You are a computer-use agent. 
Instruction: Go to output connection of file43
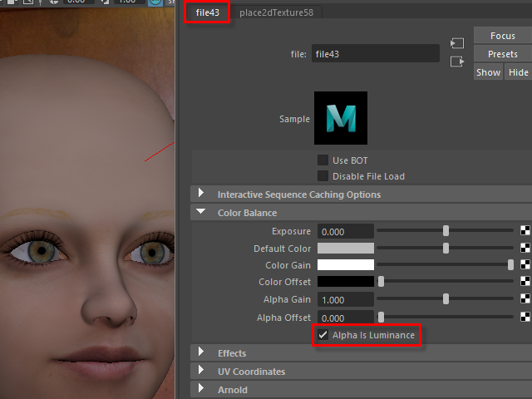(x=456, y=62)
